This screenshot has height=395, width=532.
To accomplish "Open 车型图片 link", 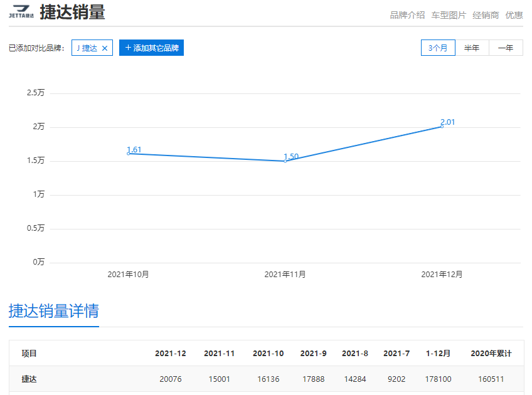I will pos(449,15).
